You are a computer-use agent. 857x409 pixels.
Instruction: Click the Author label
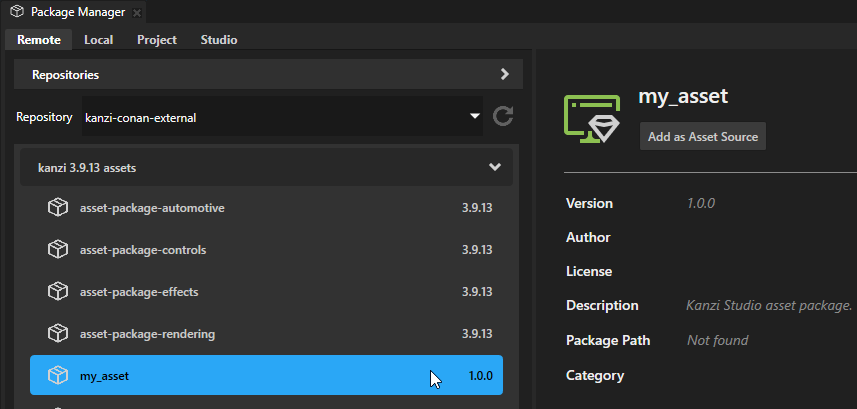588,237
